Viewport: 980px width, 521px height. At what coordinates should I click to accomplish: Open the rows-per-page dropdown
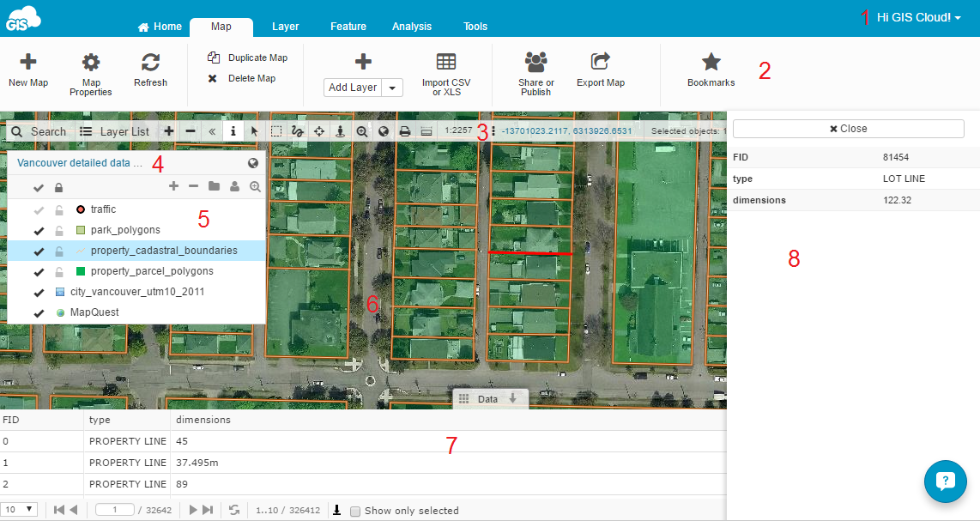[19, 510]
